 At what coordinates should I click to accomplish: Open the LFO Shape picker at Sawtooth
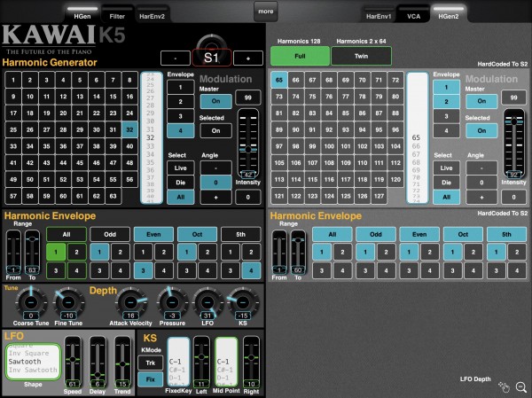33,362
